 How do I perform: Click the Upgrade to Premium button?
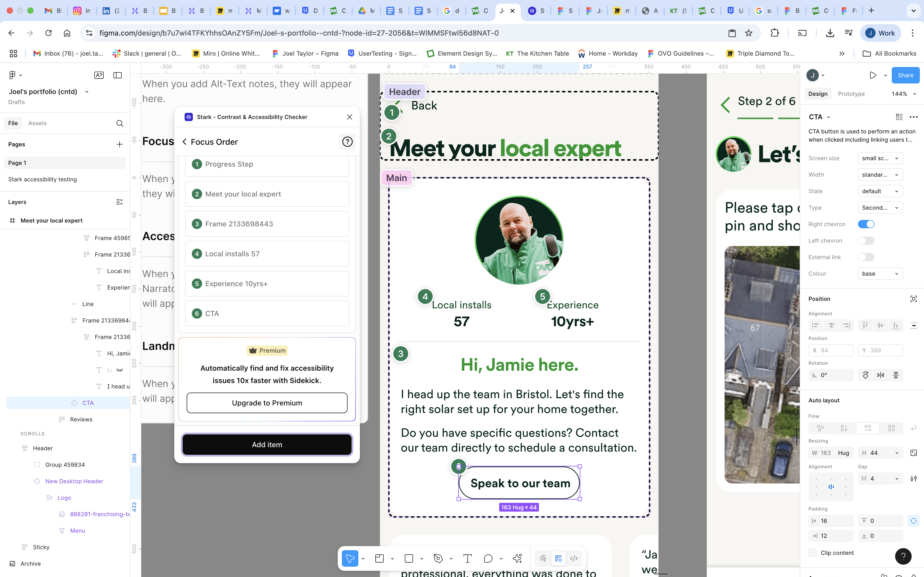[267, 403]
